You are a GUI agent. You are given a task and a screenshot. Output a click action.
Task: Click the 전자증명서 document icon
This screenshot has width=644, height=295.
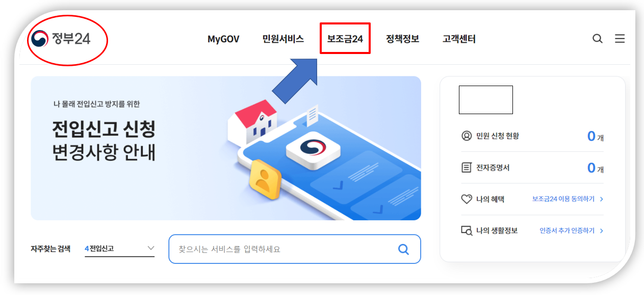pos(466,167)
